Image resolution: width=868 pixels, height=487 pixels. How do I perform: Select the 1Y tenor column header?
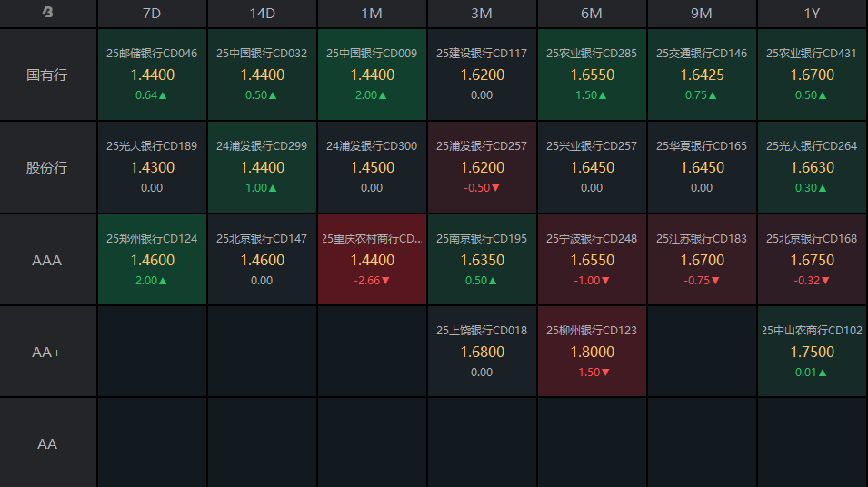tap(812, 14)
